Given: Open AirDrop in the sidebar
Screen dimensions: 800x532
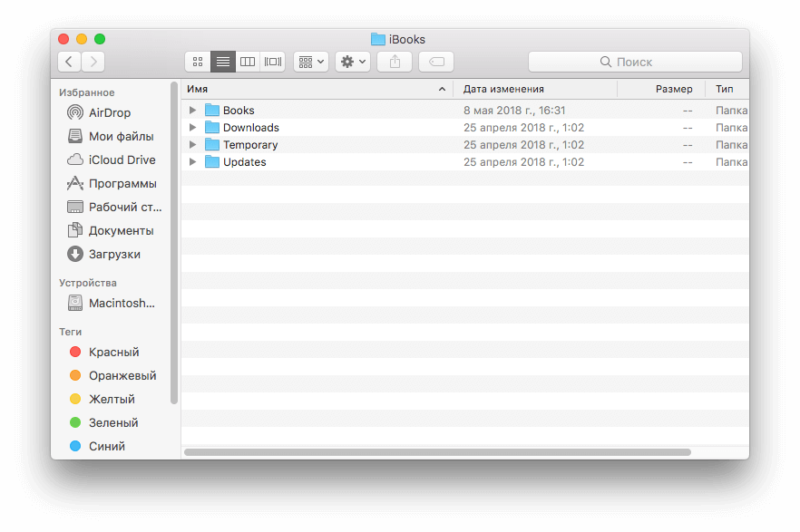Looking at the screenshot, I should point(110,112).
